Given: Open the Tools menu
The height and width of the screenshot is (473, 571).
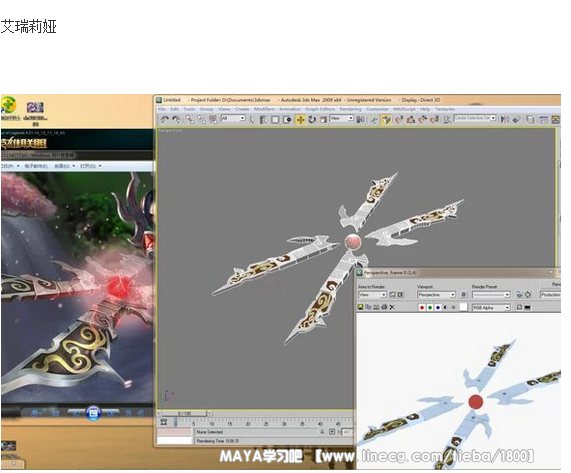Looking at the screenshot, I should coord(189,109).
